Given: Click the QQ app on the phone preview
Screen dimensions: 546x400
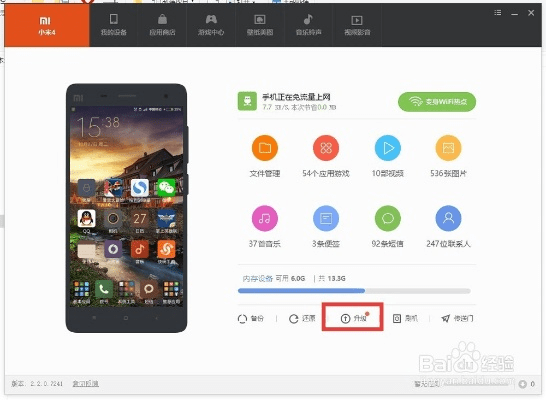Looking at the screenshot, I should click(86, 221).
